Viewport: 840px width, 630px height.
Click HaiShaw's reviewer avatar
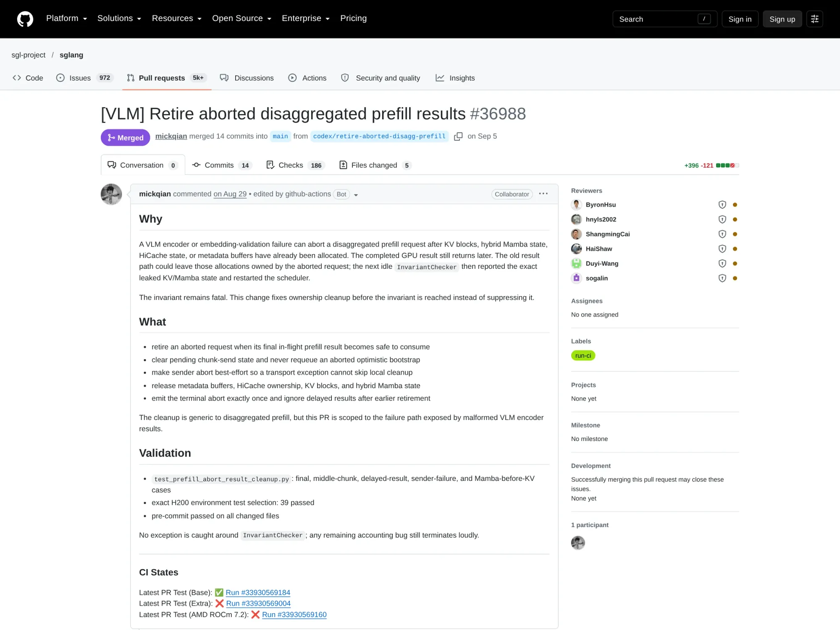coord(576,249)
